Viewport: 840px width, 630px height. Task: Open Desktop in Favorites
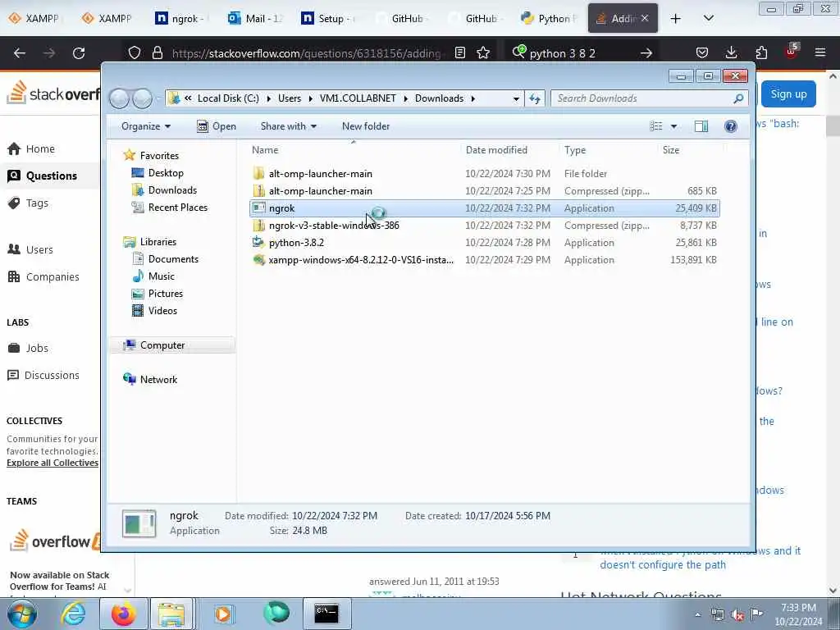pos(166,173)
